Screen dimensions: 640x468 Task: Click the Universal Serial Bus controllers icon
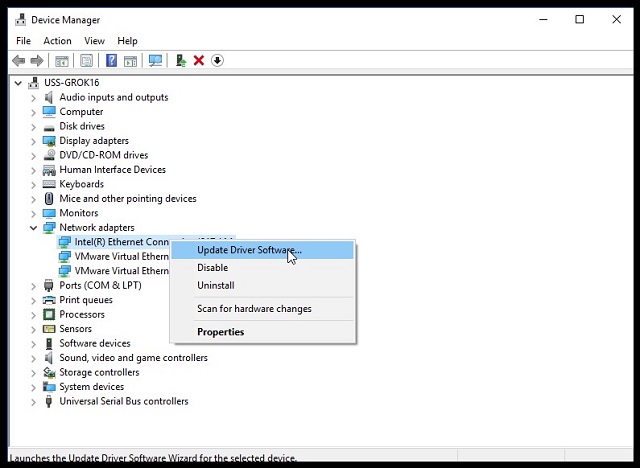click(49, 401)
